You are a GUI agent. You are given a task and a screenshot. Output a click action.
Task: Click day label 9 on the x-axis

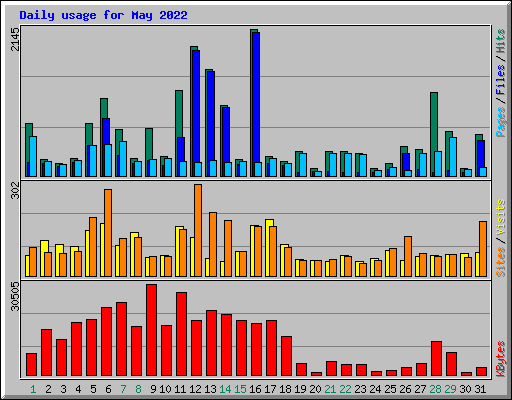pyautogui.click(x=153, y=389)
